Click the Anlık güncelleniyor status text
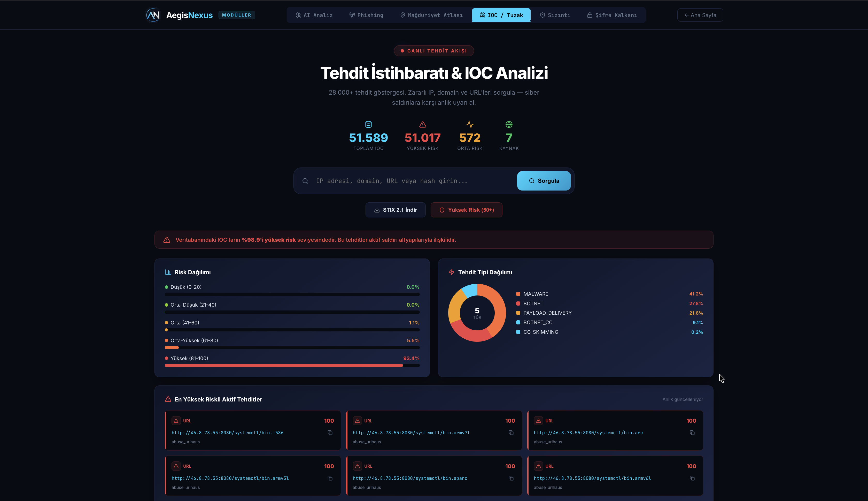This screenshot has height=501, width=868. click(683, 399)
